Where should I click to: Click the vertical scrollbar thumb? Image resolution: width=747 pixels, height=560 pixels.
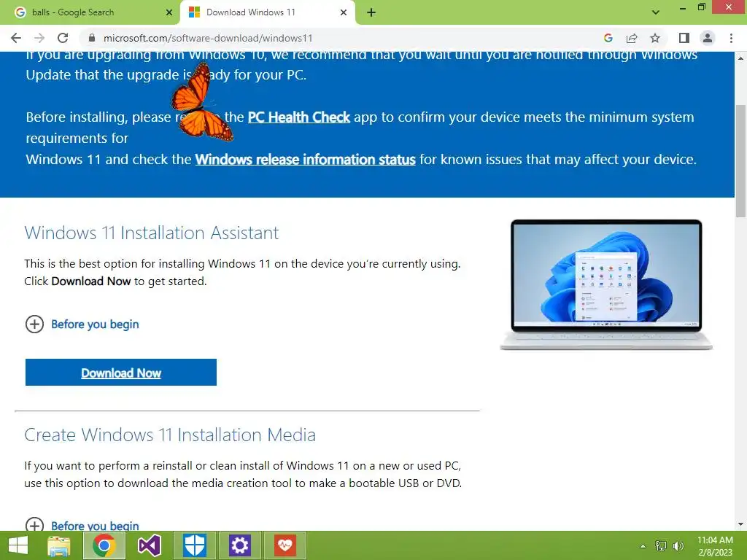[741, 161]
